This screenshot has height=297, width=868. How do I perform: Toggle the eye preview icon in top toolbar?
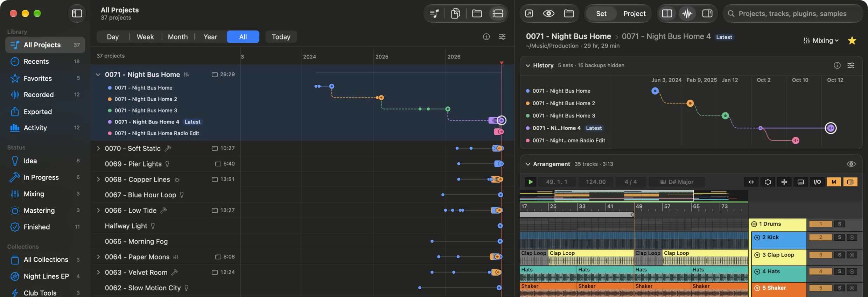pyautogui.click(x=548, y=14)
